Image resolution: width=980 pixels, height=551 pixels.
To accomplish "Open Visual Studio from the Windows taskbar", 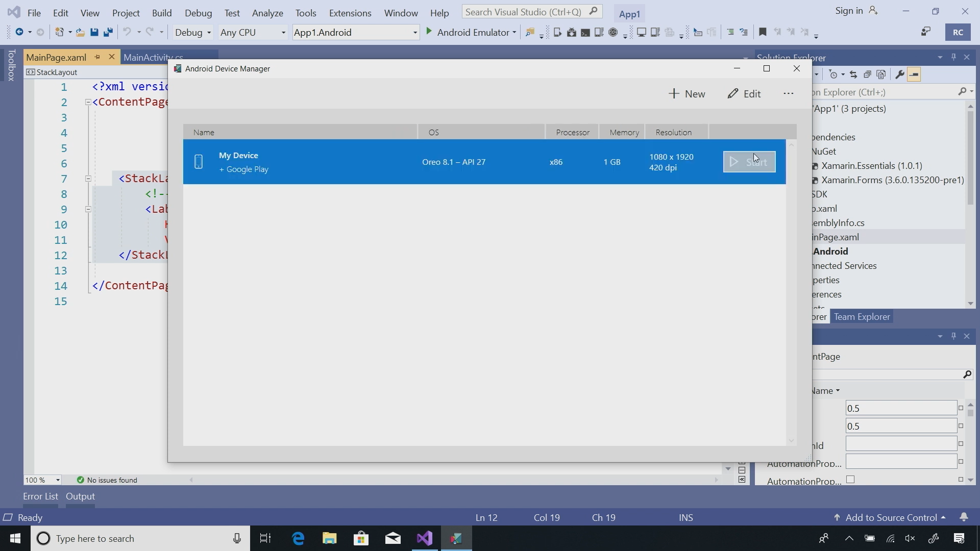I will (425, 538).
